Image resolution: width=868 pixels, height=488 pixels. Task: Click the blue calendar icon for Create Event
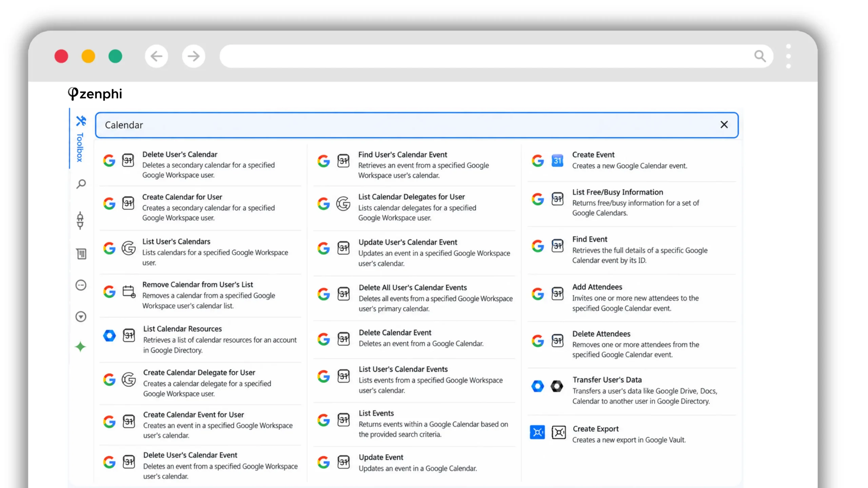tap(557, 160)
